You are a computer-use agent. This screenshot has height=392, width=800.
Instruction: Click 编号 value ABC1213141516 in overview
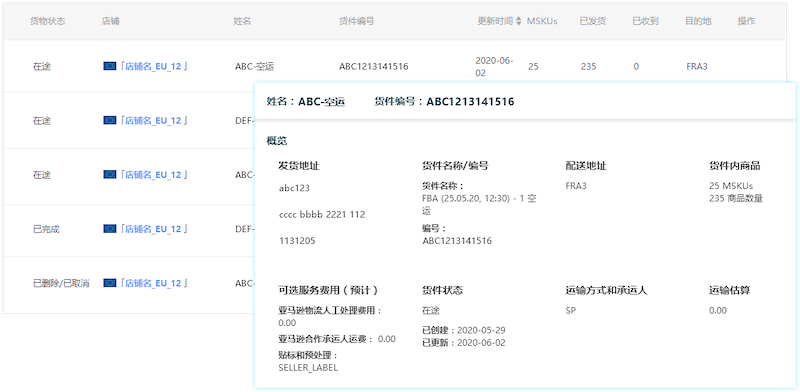(457, 241)
